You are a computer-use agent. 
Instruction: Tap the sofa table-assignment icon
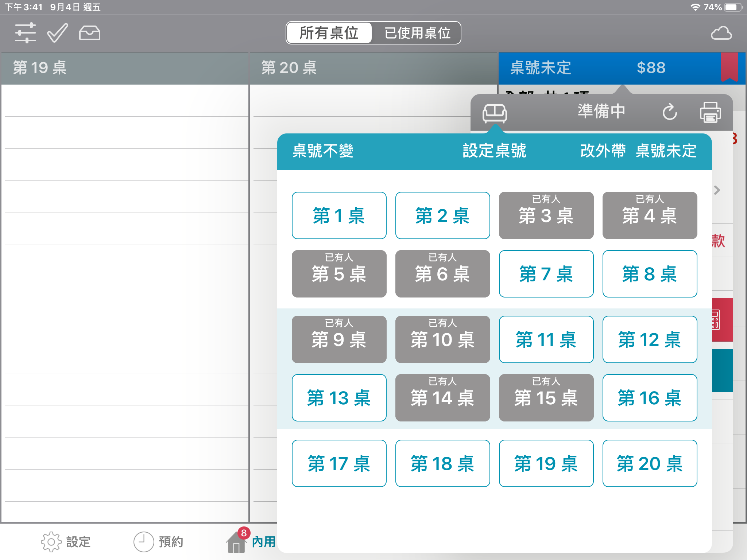point(494,113)
